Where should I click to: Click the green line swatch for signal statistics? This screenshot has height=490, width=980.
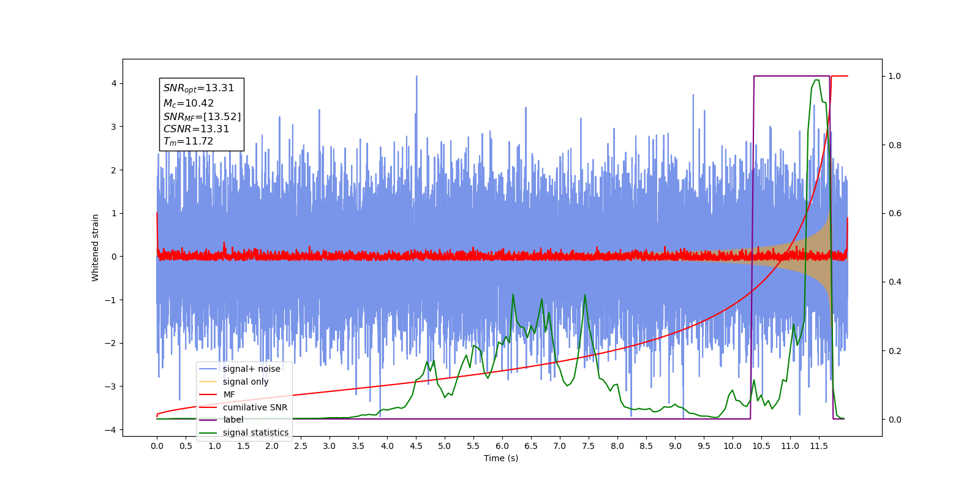208,432
